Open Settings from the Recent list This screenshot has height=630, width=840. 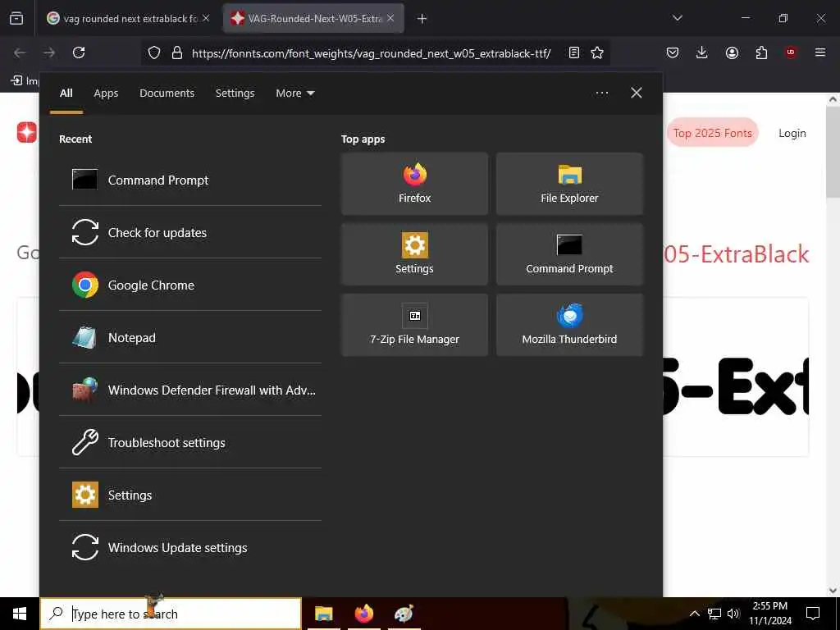pyautogui.click(x=190, y=495)
